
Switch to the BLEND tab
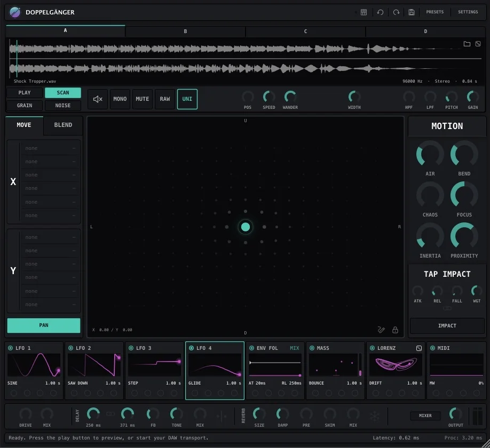[63, 125]
